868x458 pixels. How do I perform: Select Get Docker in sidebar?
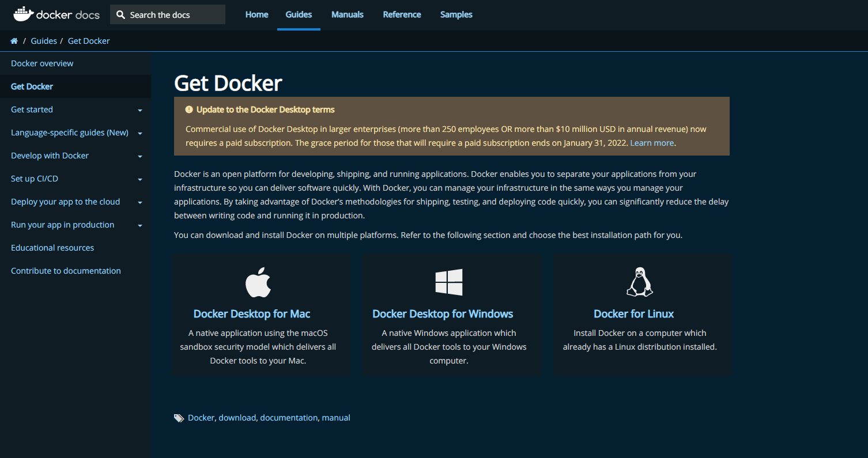pos(32,86)
